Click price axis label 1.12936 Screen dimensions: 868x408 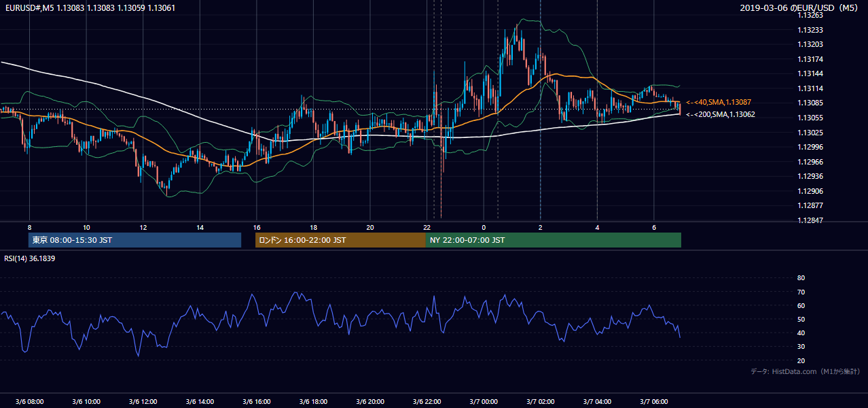810,176
